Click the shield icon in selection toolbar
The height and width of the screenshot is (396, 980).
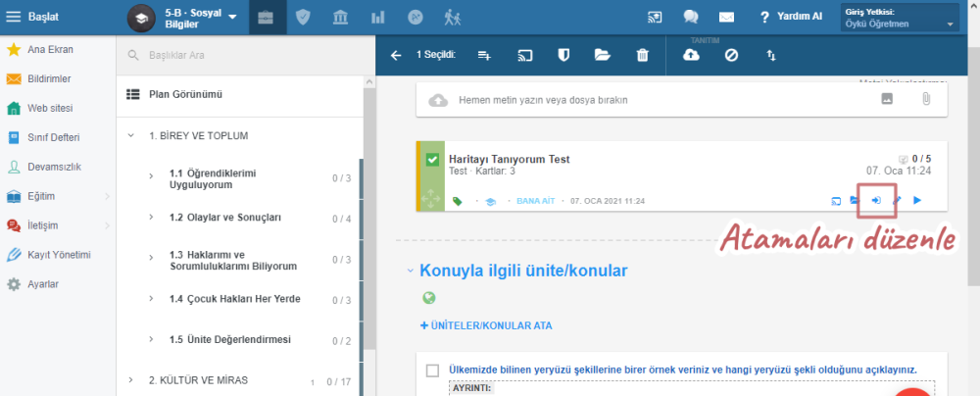563,56
